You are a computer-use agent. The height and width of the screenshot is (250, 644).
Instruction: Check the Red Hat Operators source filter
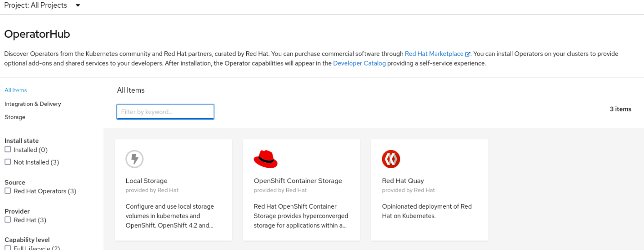8,191
